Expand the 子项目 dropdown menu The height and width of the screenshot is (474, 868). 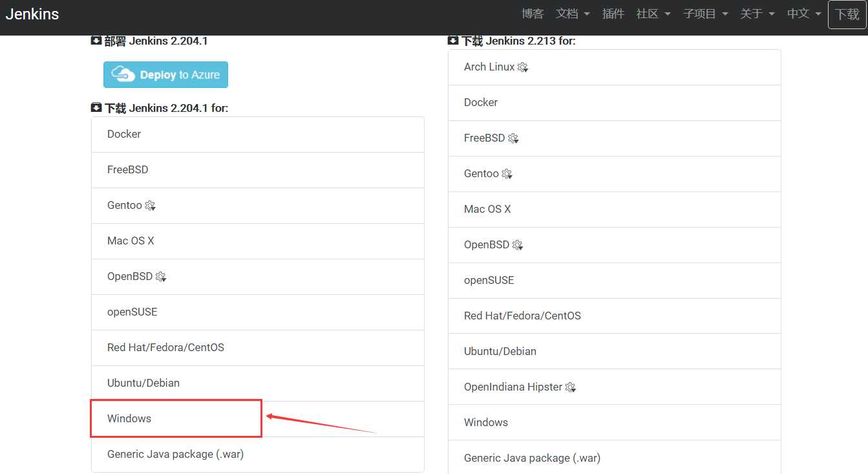[706, 14]
